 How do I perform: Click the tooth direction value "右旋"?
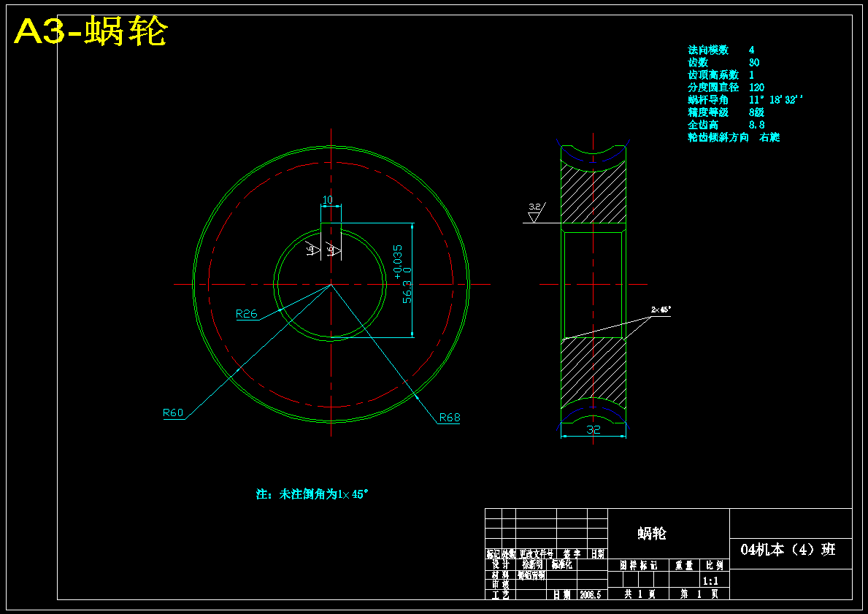pos(770,137)
